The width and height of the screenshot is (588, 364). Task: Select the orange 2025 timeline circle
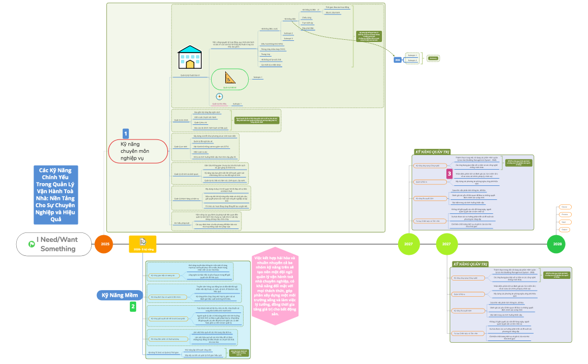click(103, 244)
